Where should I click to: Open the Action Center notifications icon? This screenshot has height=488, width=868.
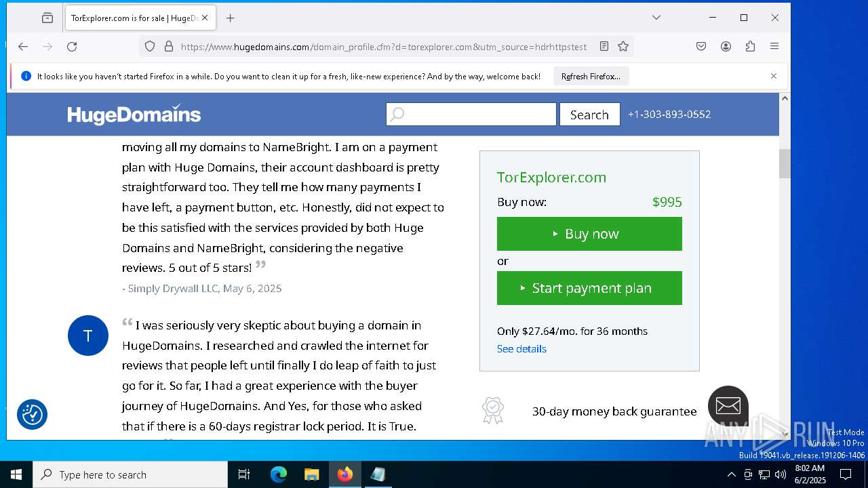846,474
